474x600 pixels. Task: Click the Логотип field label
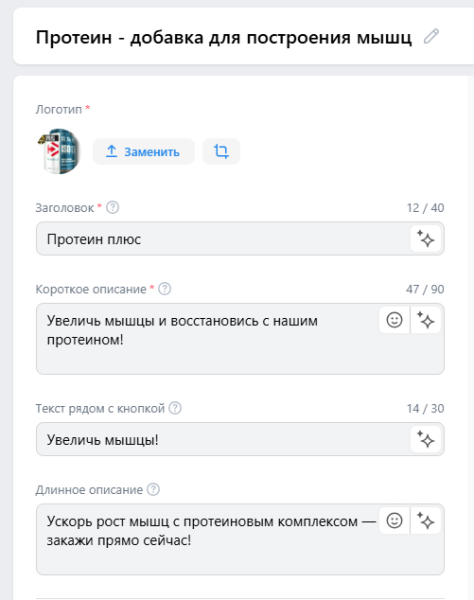coord(59,109)
